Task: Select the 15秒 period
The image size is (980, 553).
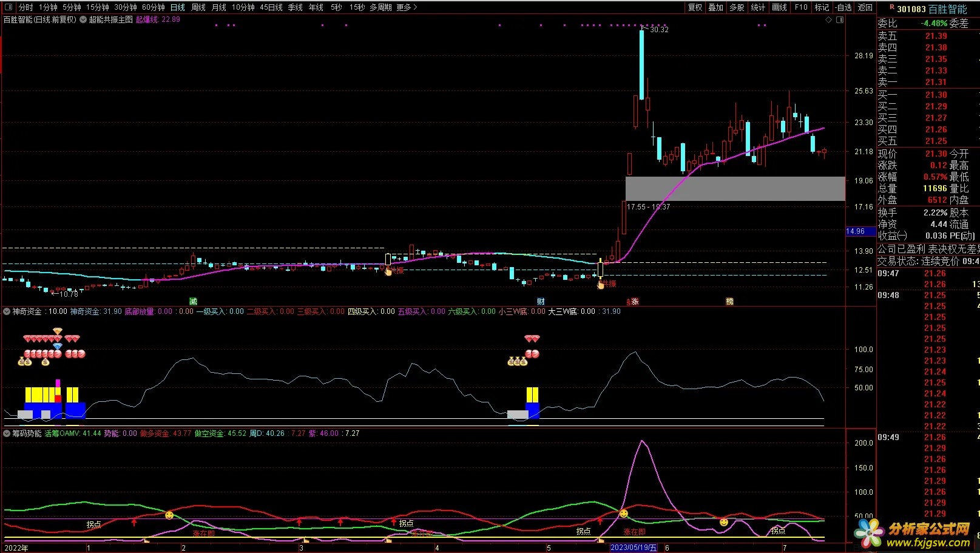Action: pos(357,7)
